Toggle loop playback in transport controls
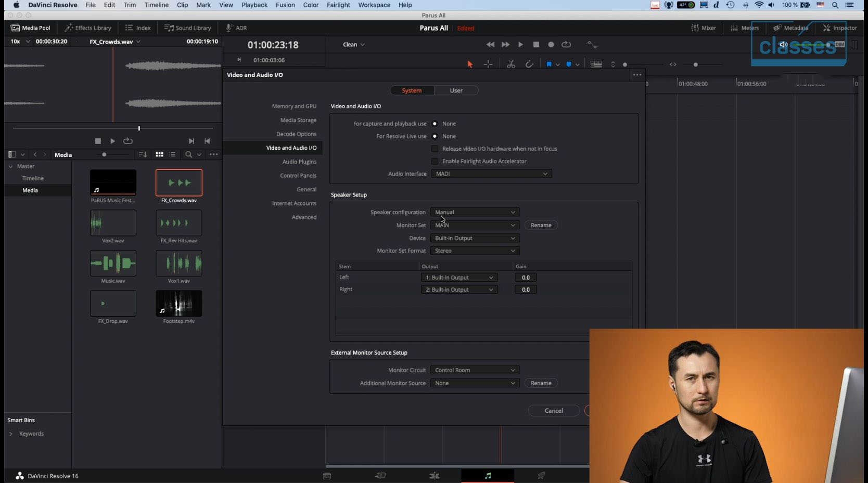Screen dimensions: 868x483 tap(566, 45)
